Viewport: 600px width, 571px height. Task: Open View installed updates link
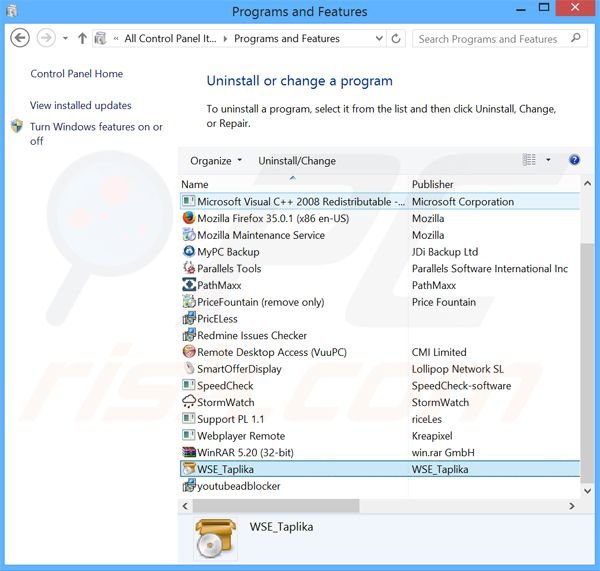[81, 105]
